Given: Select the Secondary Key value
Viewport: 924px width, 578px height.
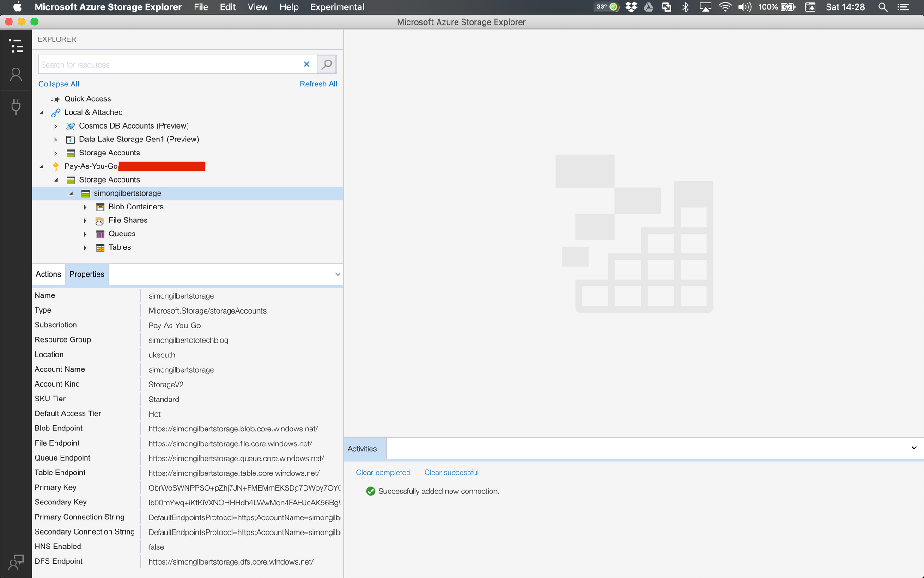Looking at the screenshot, I should pyautogui.click(x=244, y=503).
